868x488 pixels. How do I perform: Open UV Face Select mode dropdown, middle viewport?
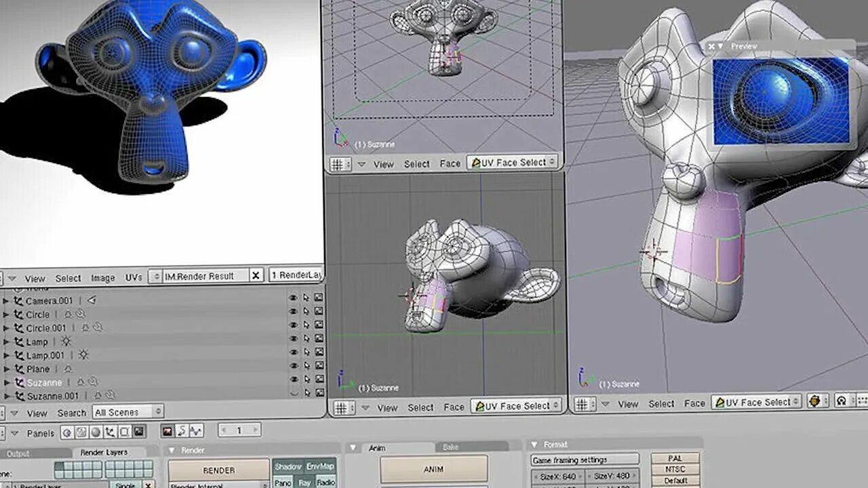[517, 406]
